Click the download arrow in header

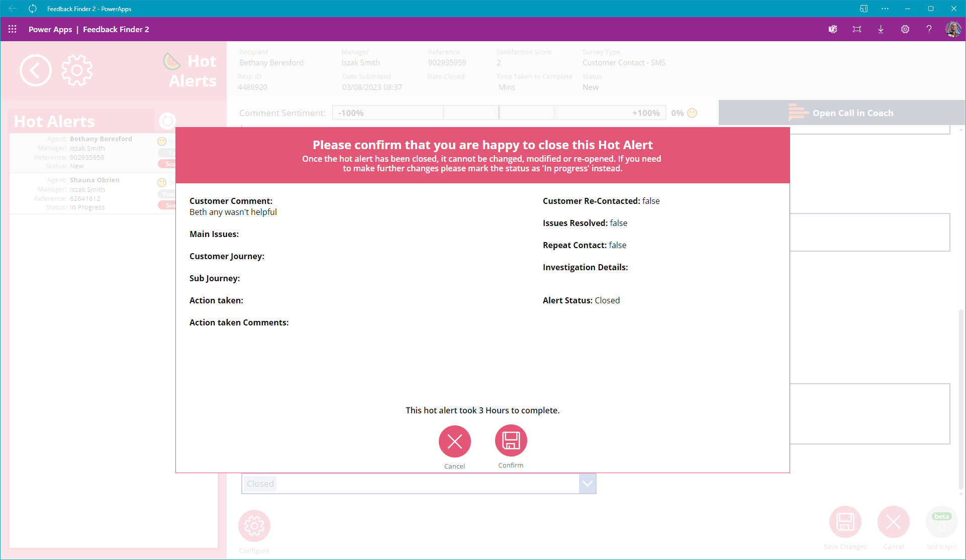881,29
